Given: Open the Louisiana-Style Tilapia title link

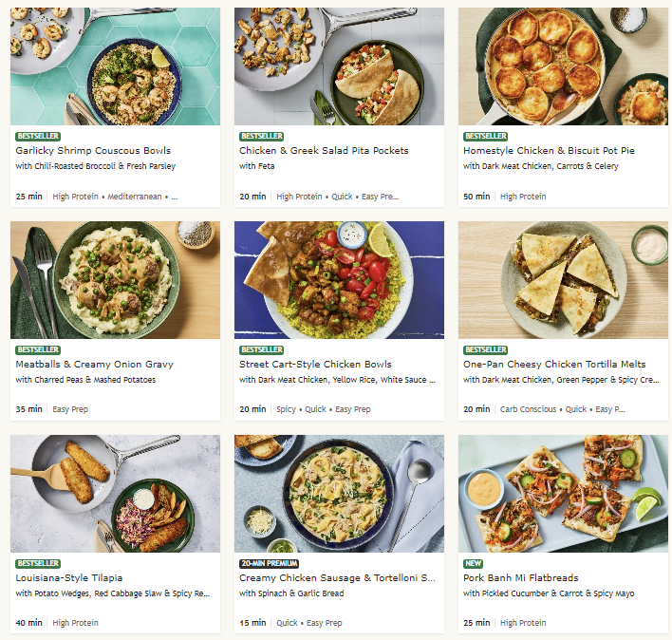Looking at the screenshot, I should (x=69, y=578).
